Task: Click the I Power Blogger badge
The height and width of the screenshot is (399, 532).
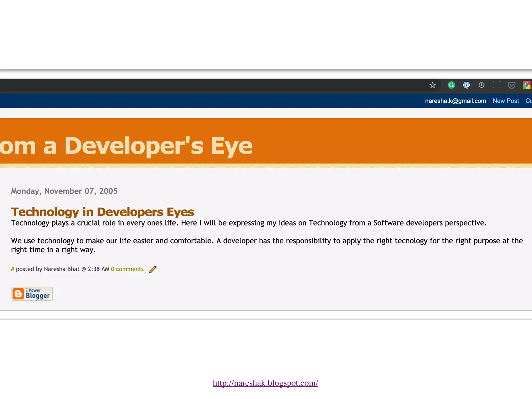Action: (x=32, y=294)
